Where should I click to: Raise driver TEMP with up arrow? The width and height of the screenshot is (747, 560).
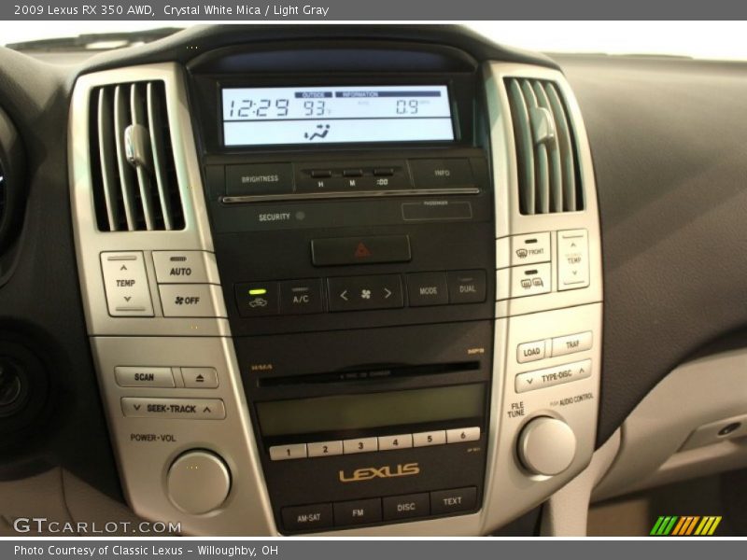[123, 266]
